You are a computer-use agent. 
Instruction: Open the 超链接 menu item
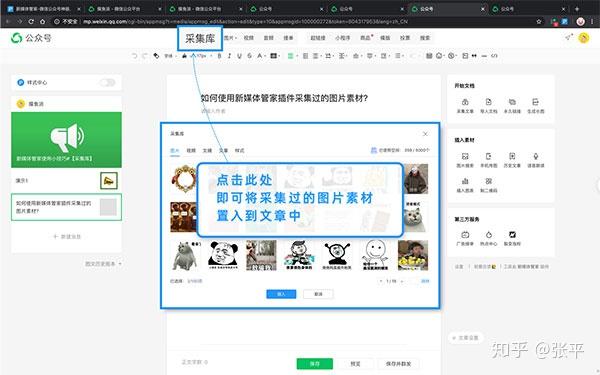click(318, 38)
